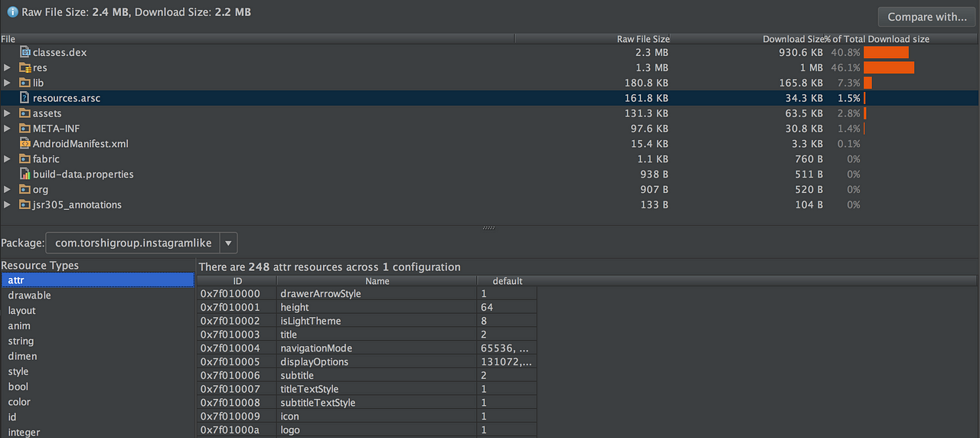Select the AndroidManifest.xml file name
980x438 pixels.
tap(80, 144)
